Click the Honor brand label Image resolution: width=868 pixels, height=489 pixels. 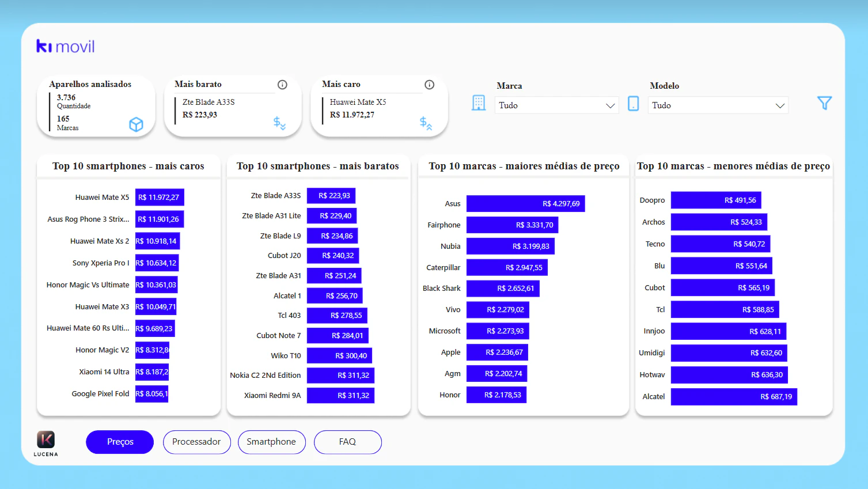coord(450,395)
